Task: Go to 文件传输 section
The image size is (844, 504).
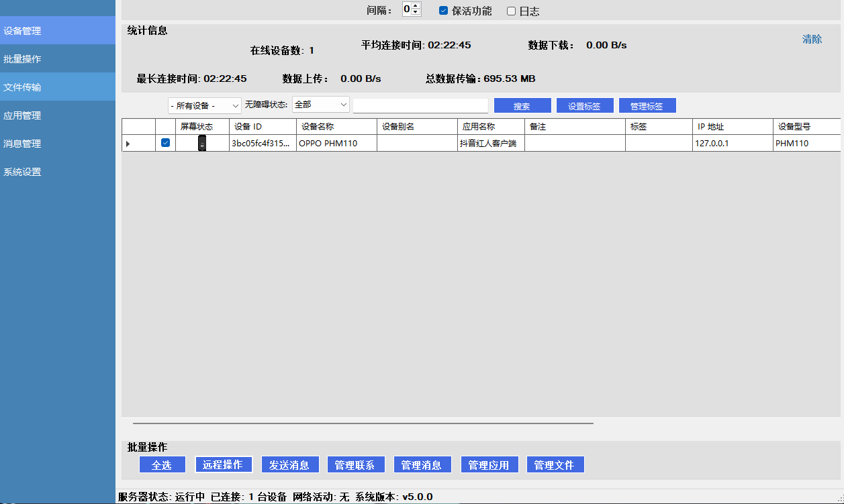Action: tap(58, 87)
